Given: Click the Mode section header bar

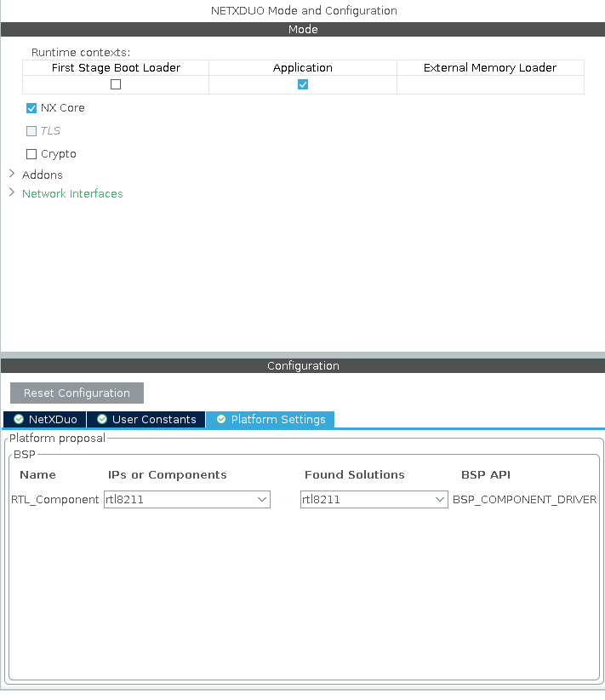Looking at the screenshot, I should pos(303,30).
